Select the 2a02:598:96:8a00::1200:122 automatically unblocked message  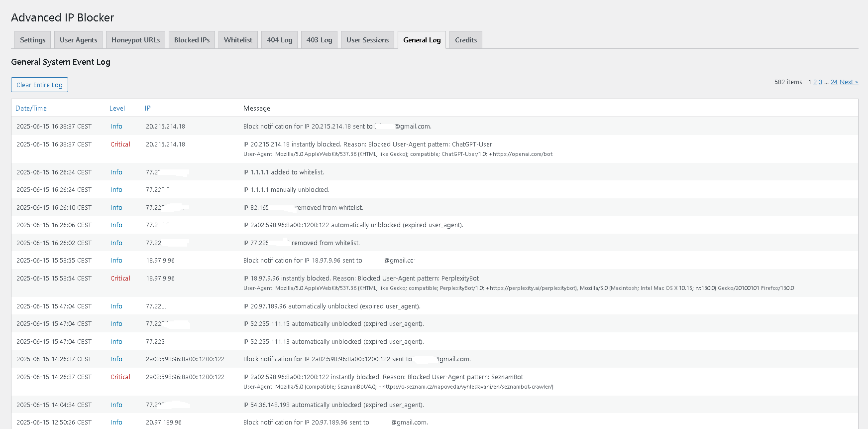coord(353,225)
